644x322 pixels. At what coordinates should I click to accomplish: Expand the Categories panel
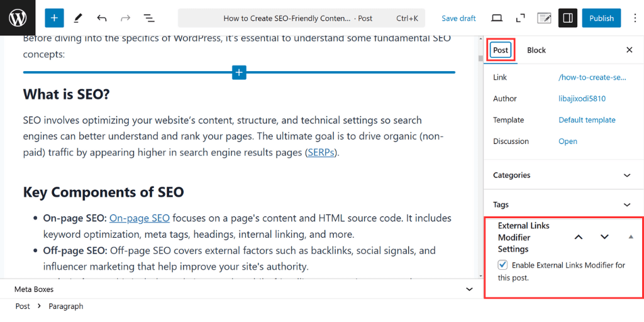563,175
